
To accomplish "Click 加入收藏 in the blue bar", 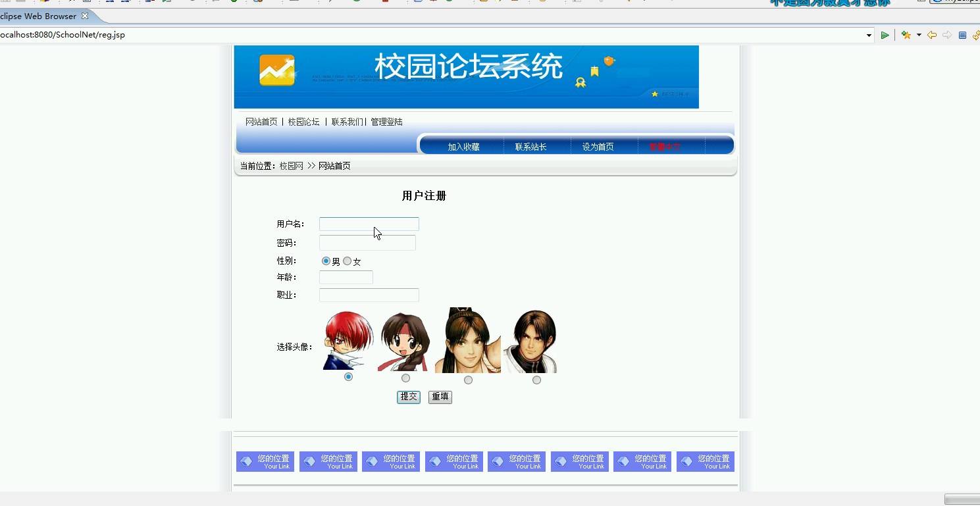I will (463, 147).
